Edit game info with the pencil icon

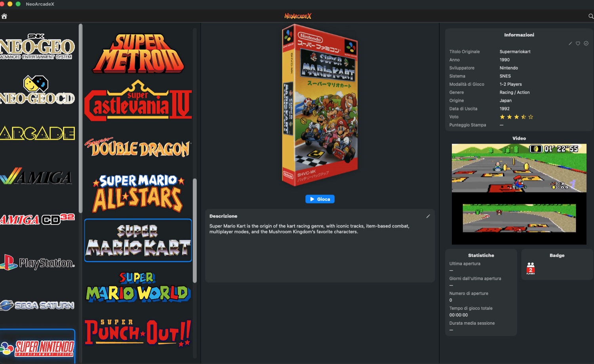pyautogui.click(x=570, y=44)
